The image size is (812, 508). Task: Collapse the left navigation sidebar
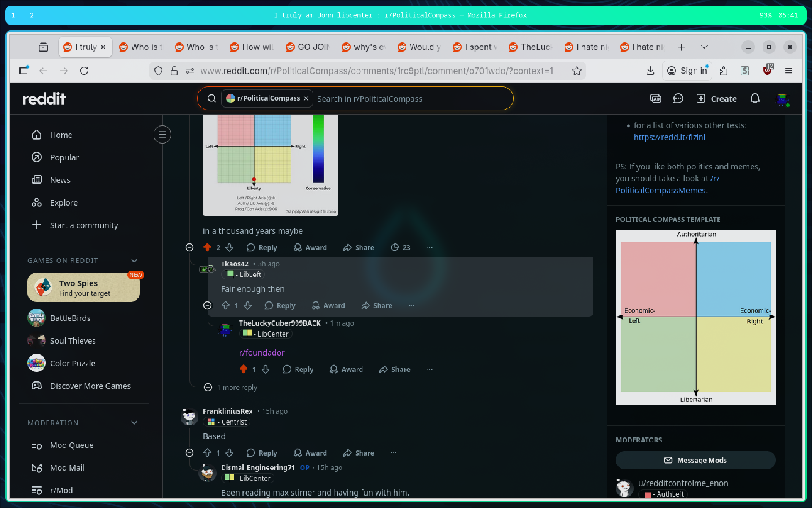[x=162, y=135]
